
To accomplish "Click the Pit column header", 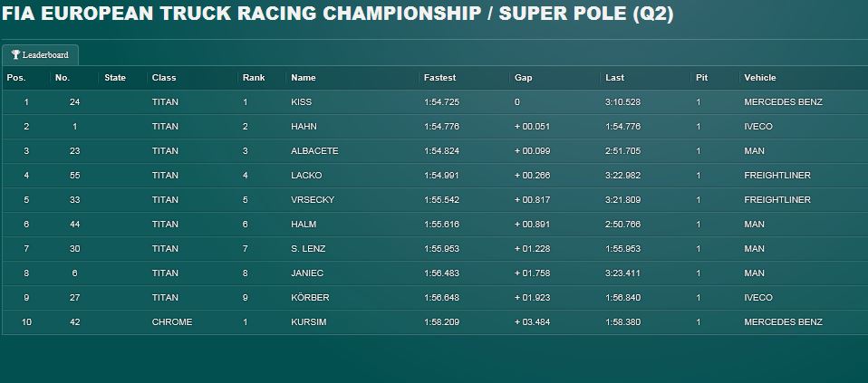I will click(701, 78).
